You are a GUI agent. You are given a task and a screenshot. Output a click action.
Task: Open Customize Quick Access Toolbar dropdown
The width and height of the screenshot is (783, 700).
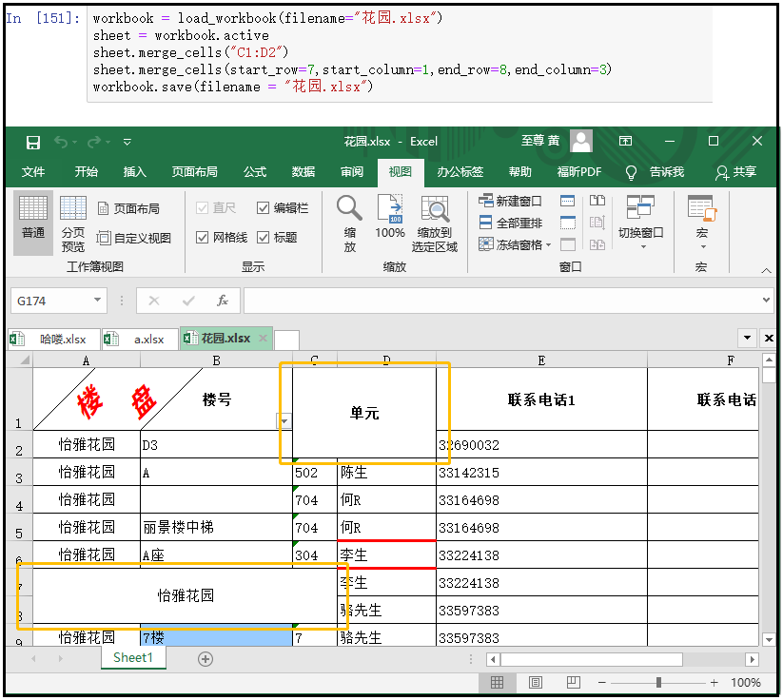click(x=127, y=143)
